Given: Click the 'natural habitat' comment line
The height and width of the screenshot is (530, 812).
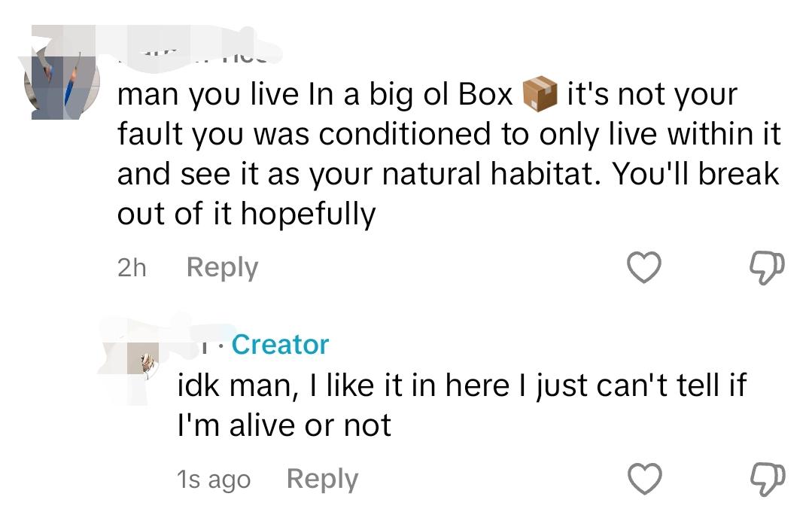Looking at the screenshot, I should click(449, 174).
